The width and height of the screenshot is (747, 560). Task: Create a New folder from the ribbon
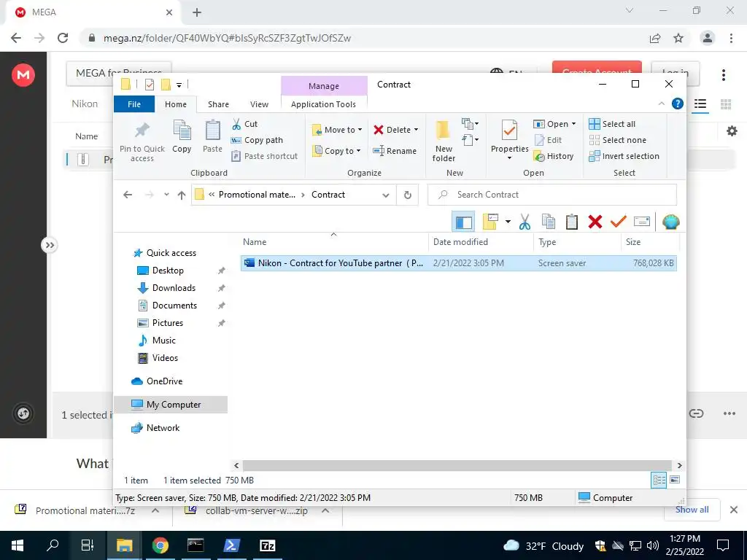coord(444,141)
